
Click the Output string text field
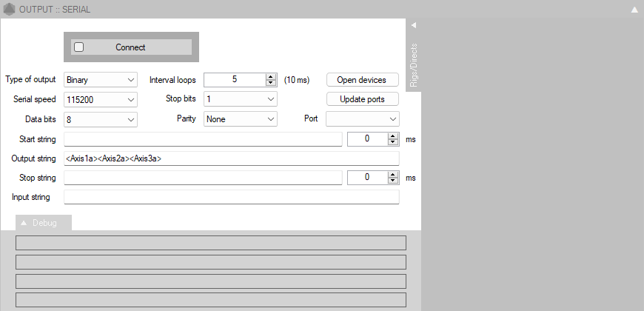pyautogui.click(x=232, y=158)
